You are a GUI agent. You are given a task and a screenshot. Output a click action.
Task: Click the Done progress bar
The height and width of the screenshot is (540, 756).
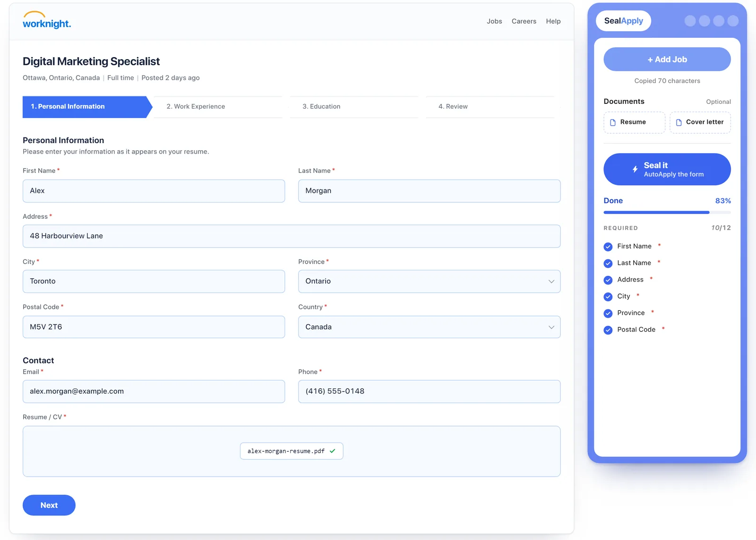pos(667,213)
